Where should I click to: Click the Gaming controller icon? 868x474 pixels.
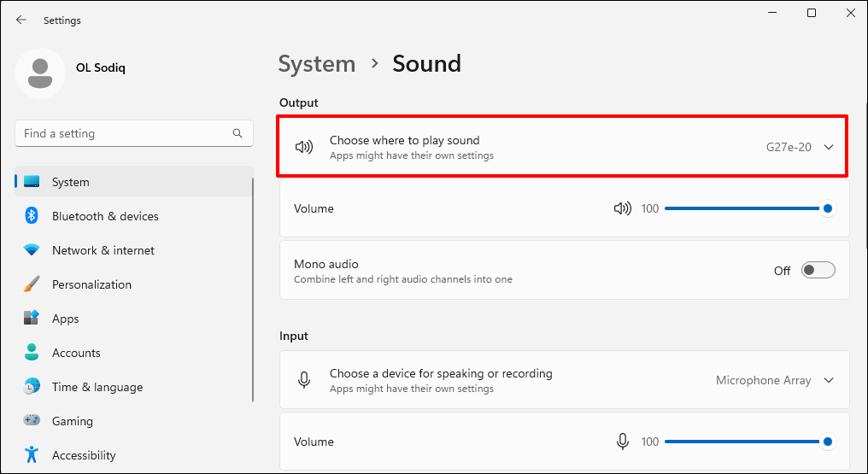point(32,421)
